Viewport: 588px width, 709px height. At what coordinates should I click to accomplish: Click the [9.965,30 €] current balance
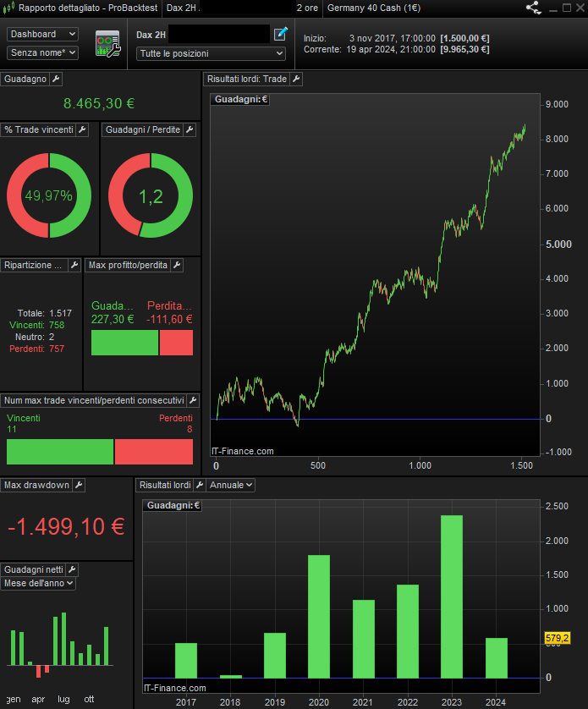point(464,49)
